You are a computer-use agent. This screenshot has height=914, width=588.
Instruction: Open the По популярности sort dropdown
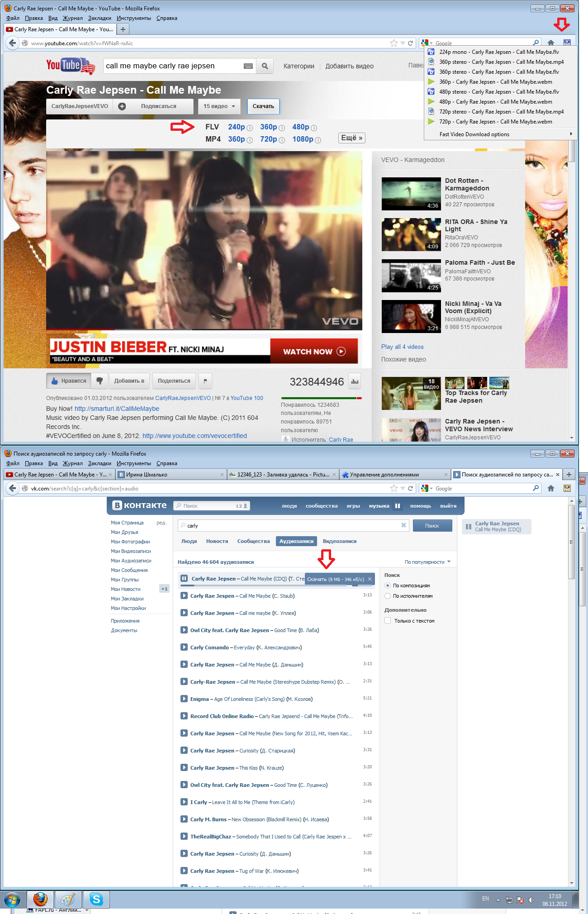[x=427, y=562]
